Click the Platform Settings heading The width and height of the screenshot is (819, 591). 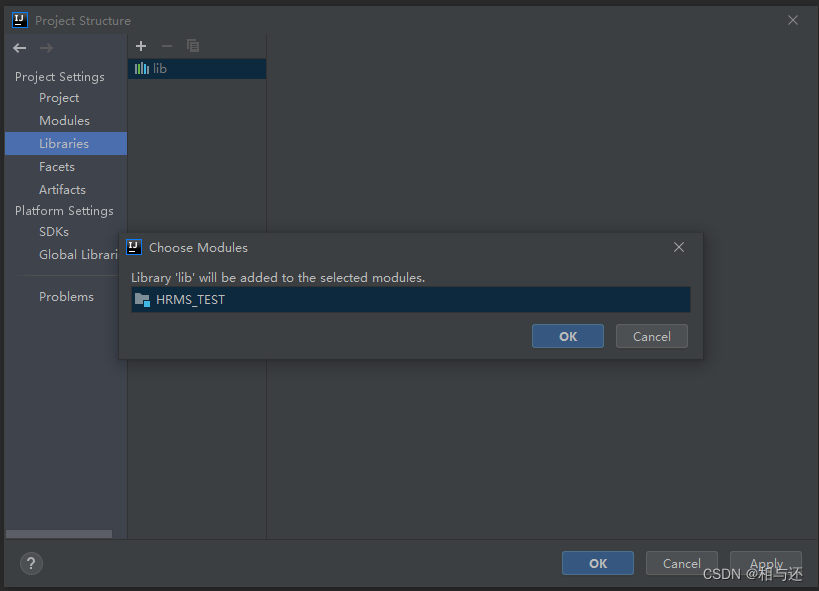point(64,211)
